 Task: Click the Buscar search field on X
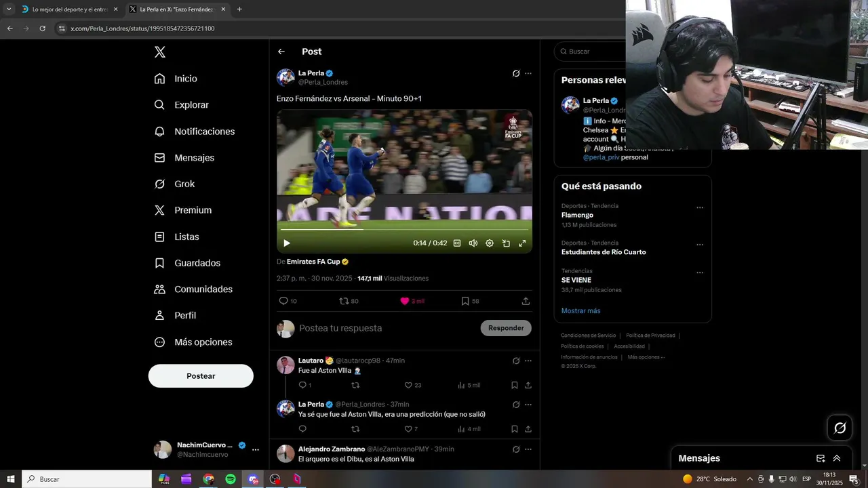590,52
